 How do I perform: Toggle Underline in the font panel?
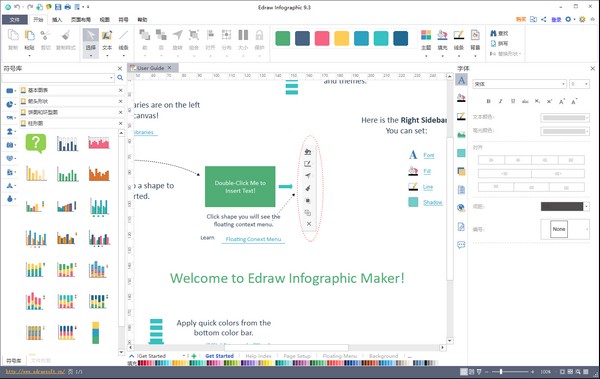513,101
